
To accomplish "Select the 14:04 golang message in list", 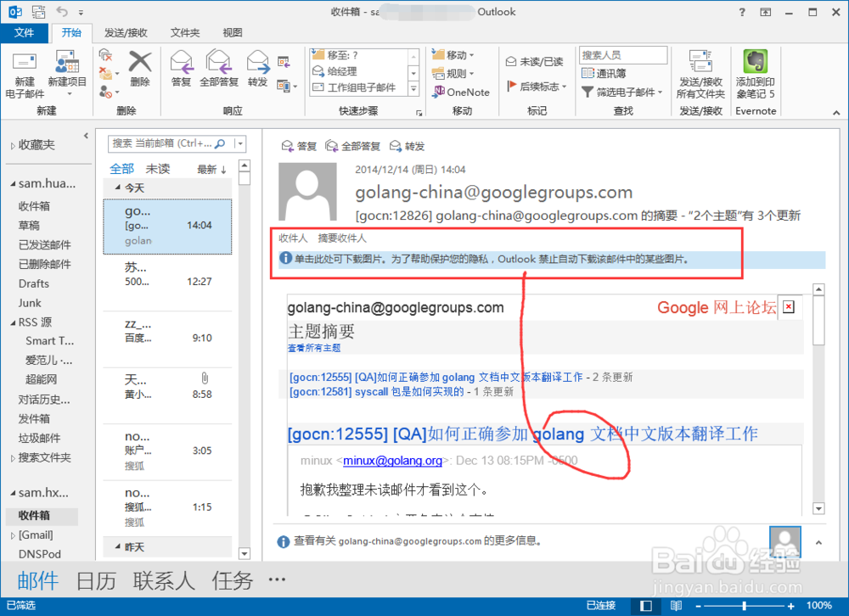I will tap(167, 227).
